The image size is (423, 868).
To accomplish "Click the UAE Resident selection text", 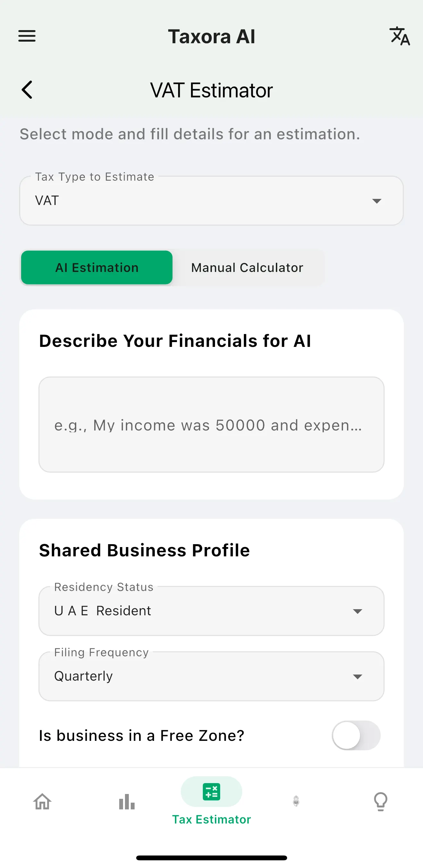I will pos(103,610).
